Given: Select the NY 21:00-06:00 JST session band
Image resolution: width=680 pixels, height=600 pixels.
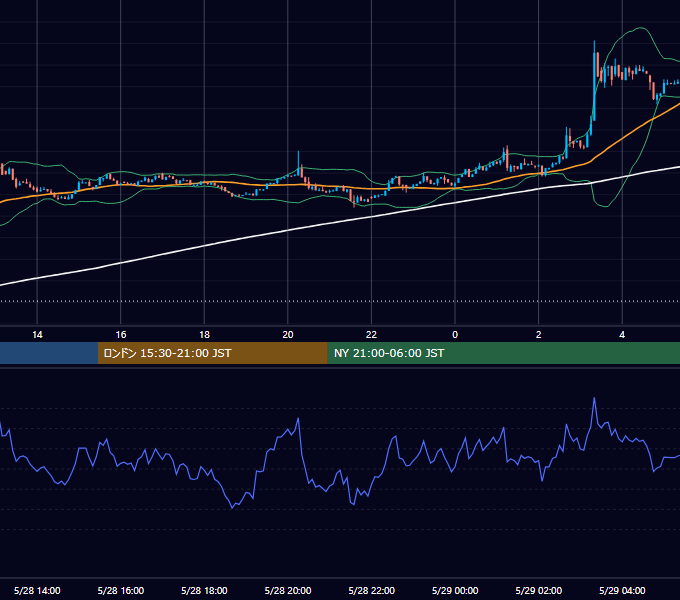Looking at the screenshot, I should coord(503,353).
